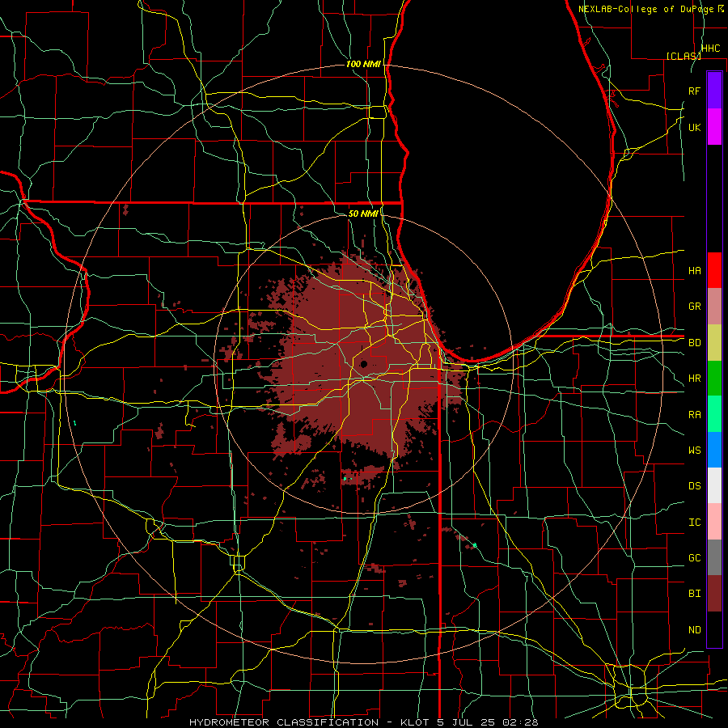This screenshot has width=728, height=728.
Task: Click the 100 NMI range ring label
Action: 363,64
